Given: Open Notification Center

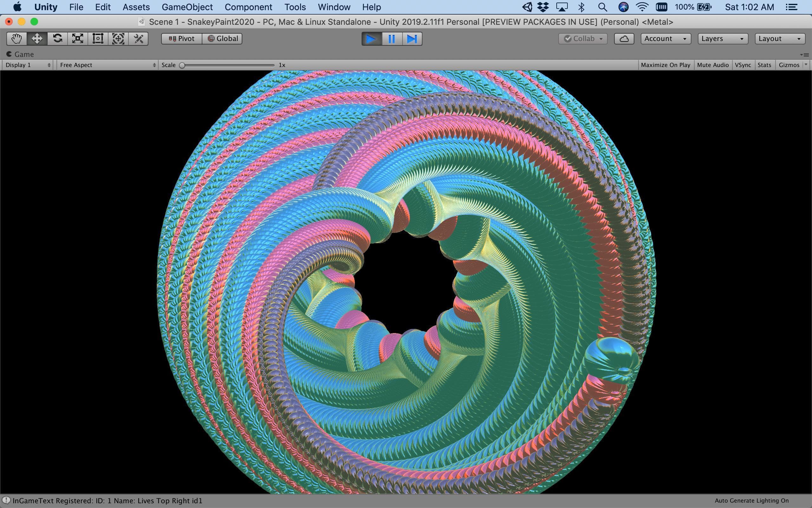Looking at the screenshot, I should tap(791, 7).
